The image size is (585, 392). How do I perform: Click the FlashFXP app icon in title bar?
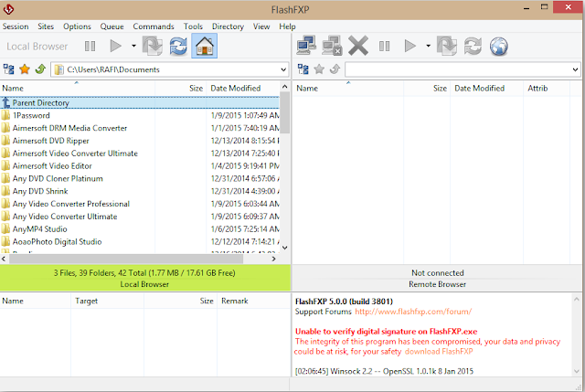pos(8,9)
